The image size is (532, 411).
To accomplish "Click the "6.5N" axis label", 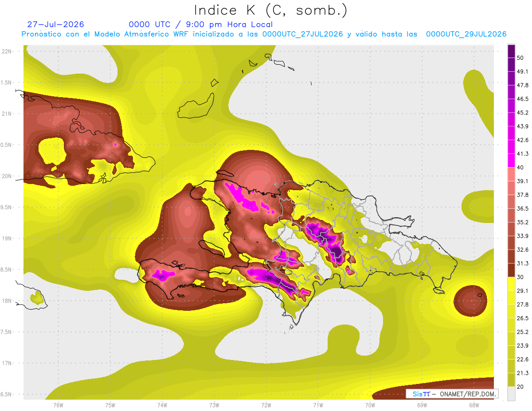I will (7, 394).
